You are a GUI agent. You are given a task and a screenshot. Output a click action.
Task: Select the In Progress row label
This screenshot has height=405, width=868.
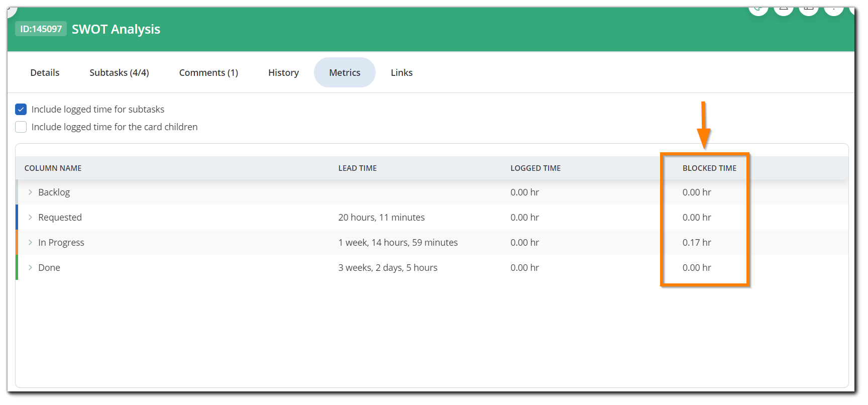pos(61,242)
